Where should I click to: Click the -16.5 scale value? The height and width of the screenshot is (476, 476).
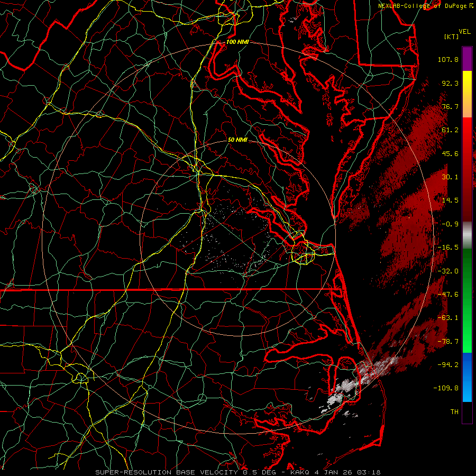coord(448,248)
